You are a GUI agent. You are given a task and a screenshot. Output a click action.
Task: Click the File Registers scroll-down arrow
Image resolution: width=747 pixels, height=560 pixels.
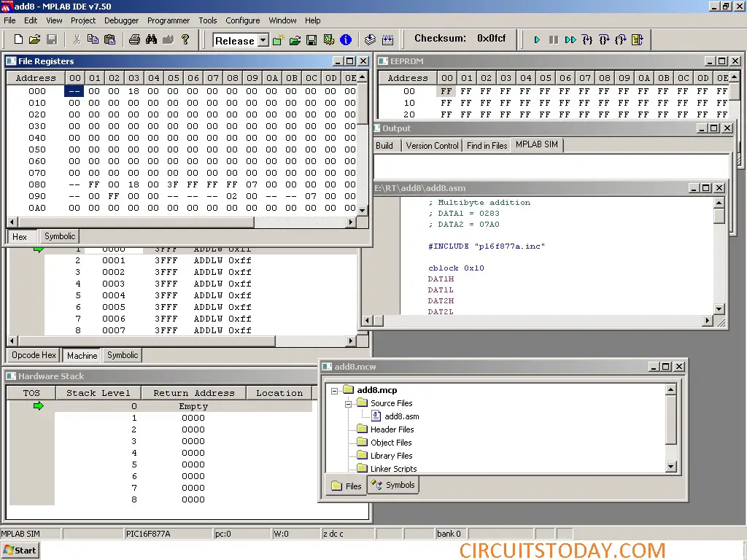pyautogui.click(x=363, y=210)
